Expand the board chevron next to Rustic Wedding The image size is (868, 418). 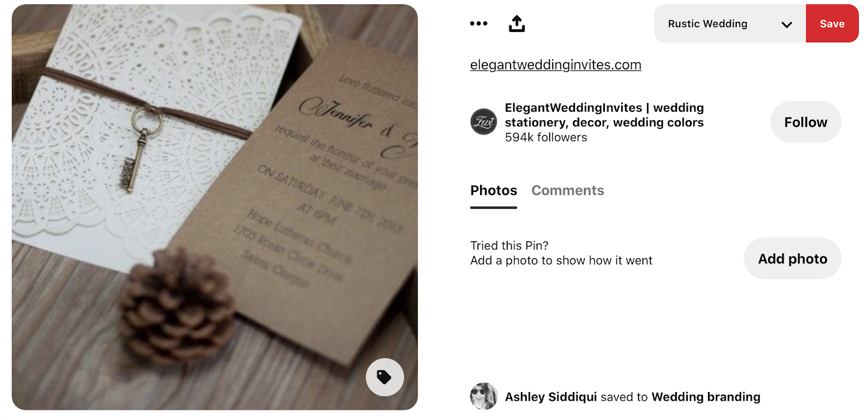pos(787,24)
